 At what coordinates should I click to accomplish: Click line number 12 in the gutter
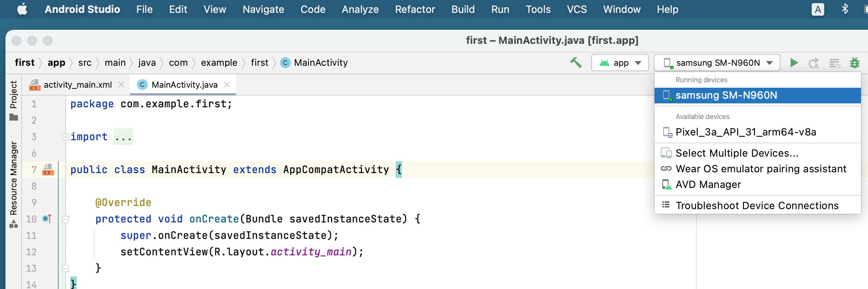(x=31, y=252)
